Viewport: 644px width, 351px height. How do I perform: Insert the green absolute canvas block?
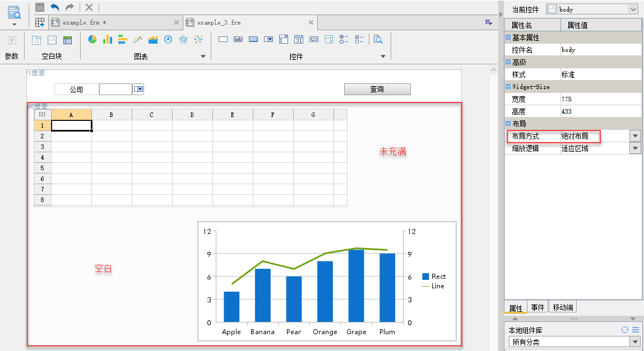pos(67,40)
